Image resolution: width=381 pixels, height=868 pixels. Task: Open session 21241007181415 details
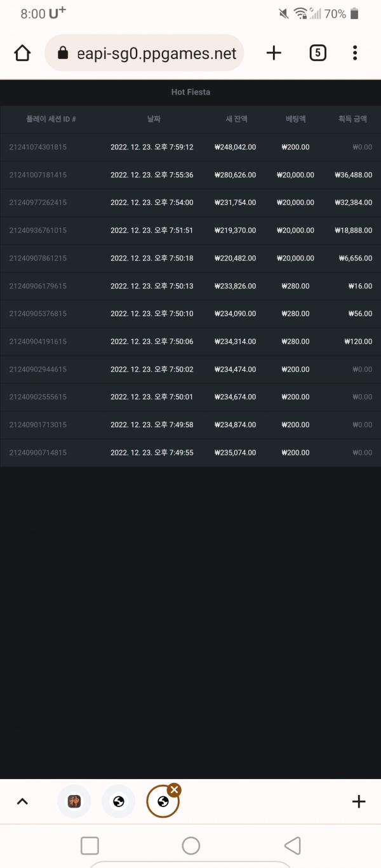(x=190, y=175)
